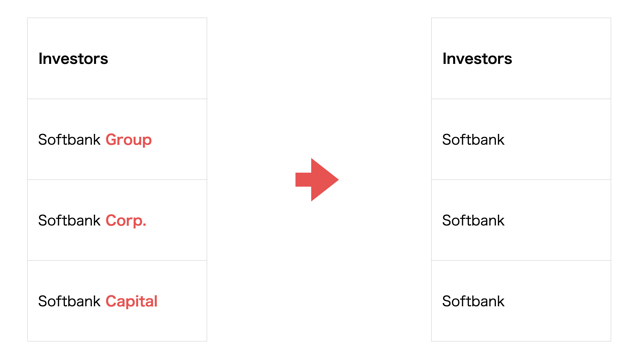Select second Softbank row in right table
Screen dimensions: 644x362
click(521, 220)
